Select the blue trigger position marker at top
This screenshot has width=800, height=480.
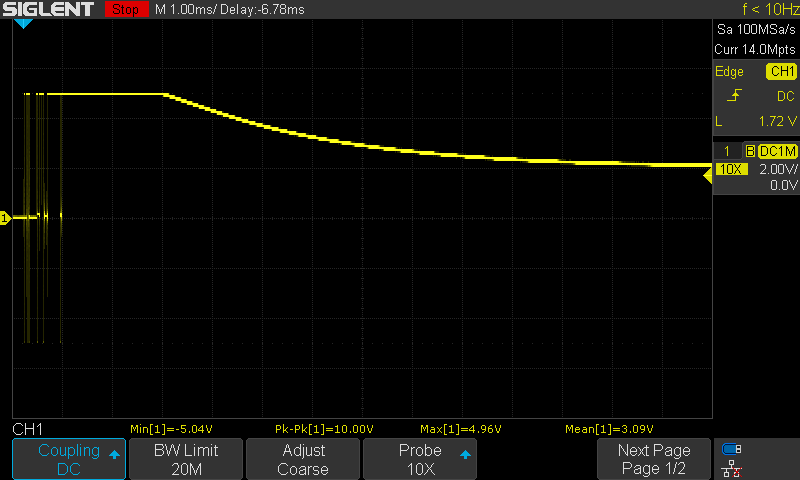click(23, 23)
